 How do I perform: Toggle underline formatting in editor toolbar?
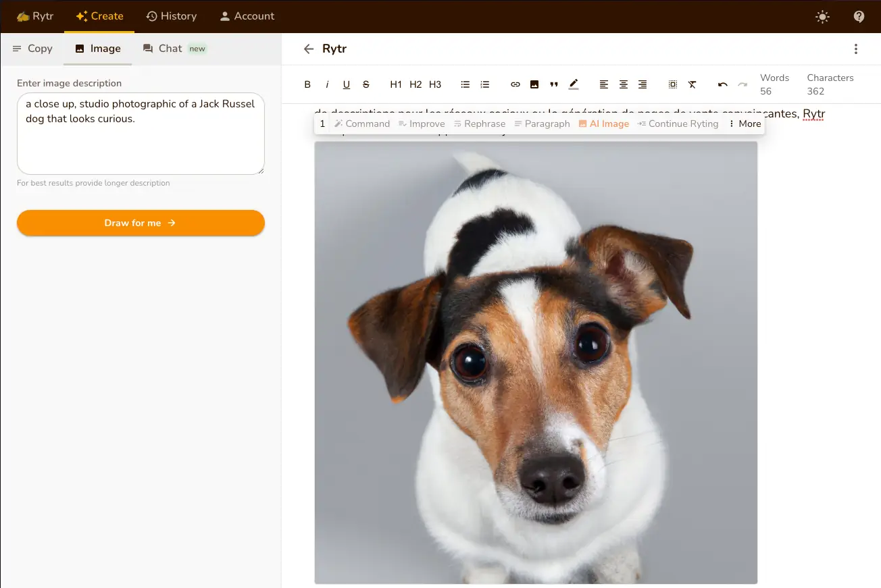[347, 84]
